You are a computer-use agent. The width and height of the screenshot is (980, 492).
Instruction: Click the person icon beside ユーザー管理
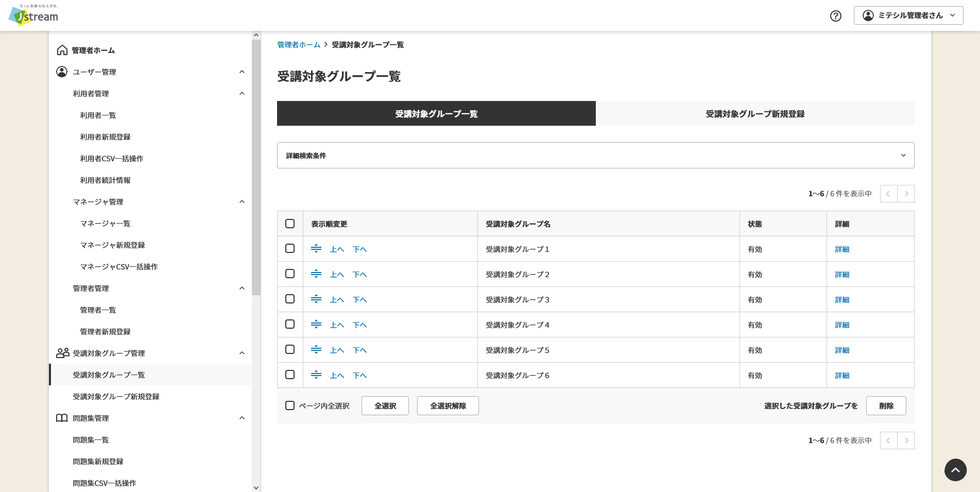(62, 72)
